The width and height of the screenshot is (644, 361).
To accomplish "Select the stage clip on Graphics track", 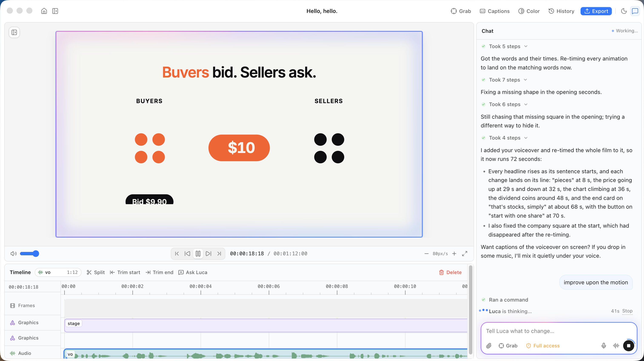I will 266,325.
